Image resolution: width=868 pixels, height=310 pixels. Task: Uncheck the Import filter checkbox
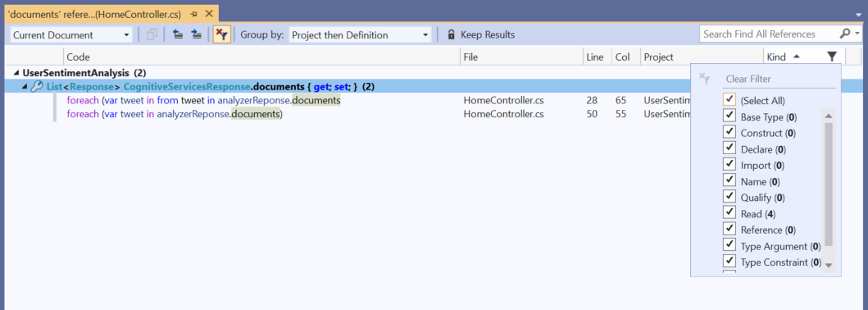(729, 165)
